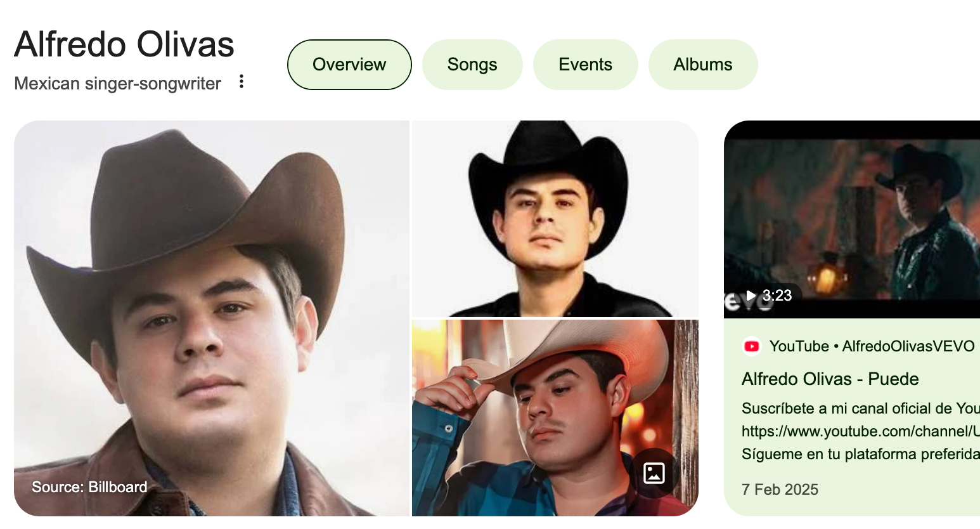Click the "Source: Billboard" label
The image size is (980, 529).
(89, 487)
